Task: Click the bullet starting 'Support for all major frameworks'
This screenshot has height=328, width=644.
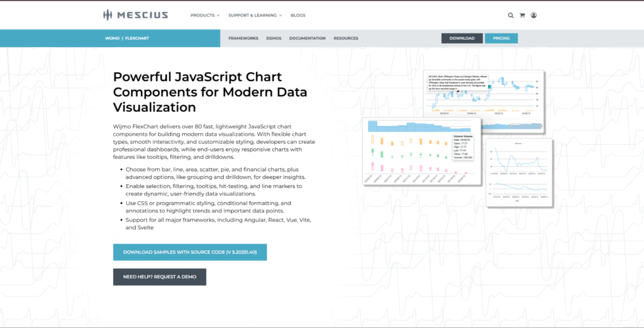Action: (x=218, y=224)
